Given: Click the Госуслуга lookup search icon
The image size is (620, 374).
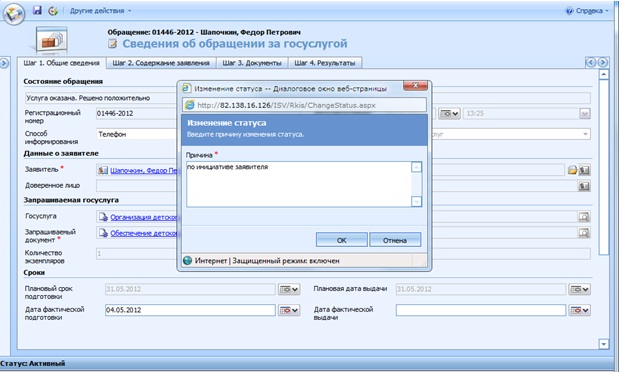Looking at the screenshot, I should 584,216.
